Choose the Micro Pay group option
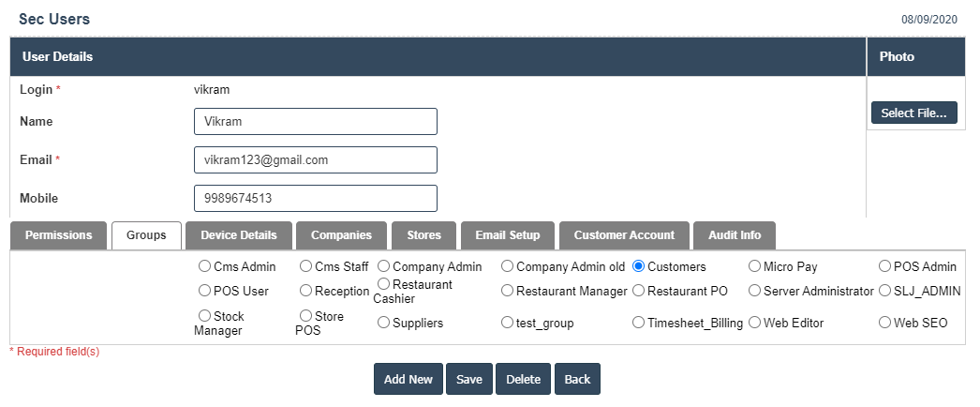 (x=754, y=267)
